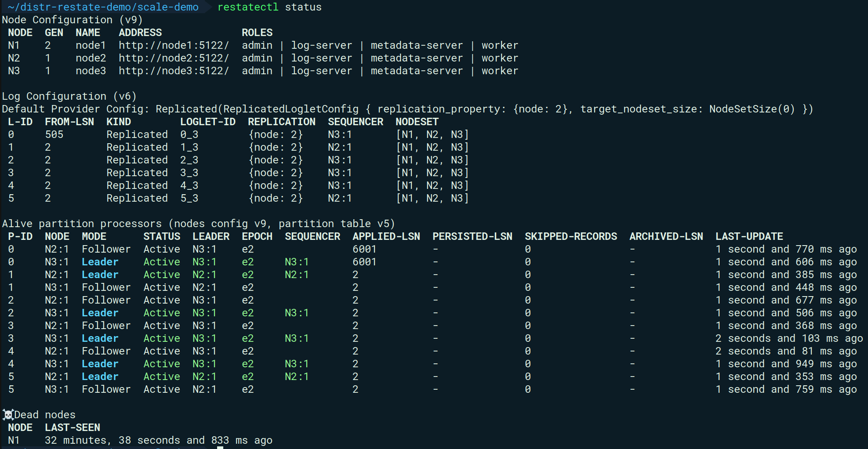The height and width of the screenshot is (449, 868).
Task: Click the N1 last-seen time under Dead nodes
Action: point(158,440)
